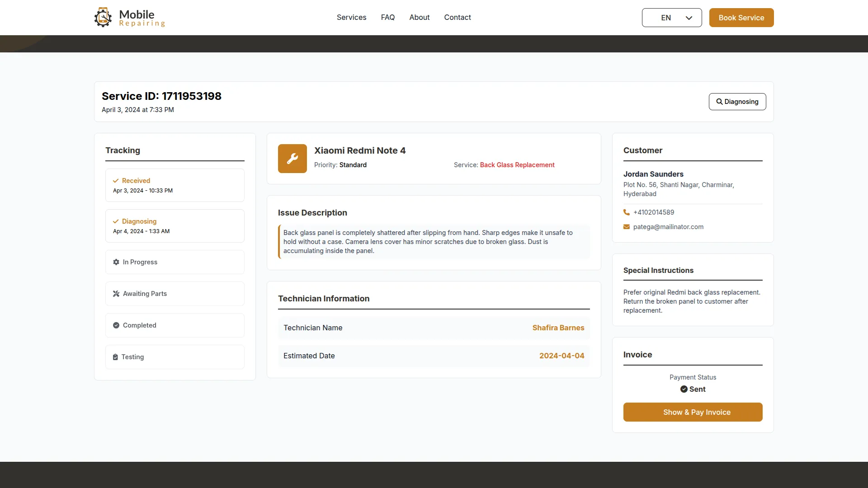Click the envelope icon beside email
This screenshot has height=488, width=868.
pos(627,227)
